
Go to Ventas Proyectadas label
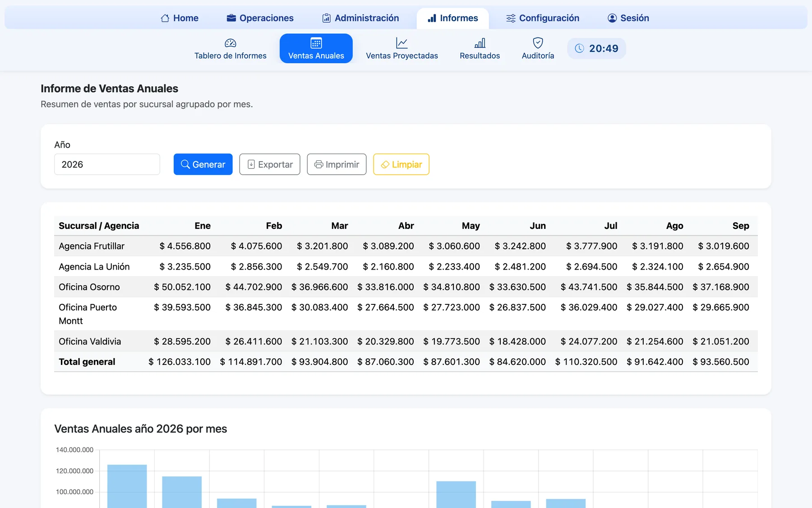402,56
